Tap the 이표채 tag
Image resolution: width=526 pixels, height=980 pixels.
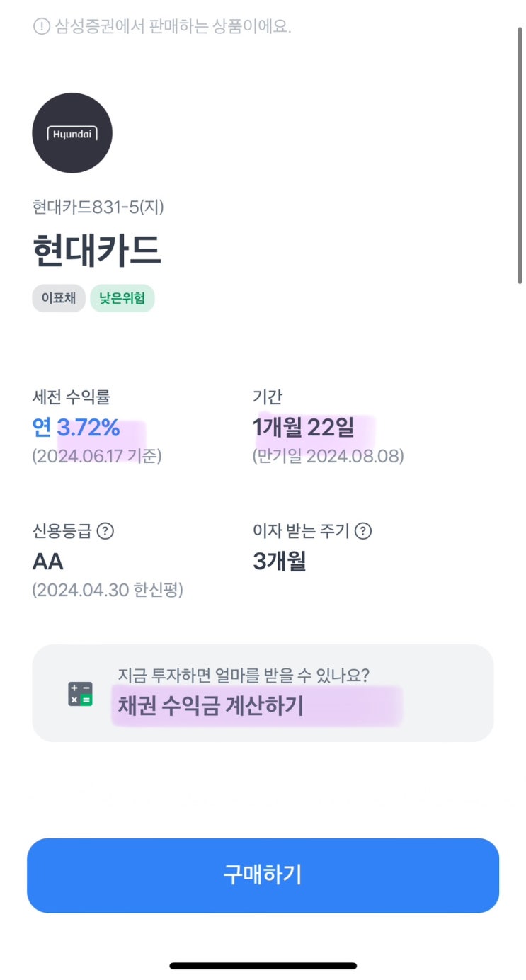coord(59,298)
